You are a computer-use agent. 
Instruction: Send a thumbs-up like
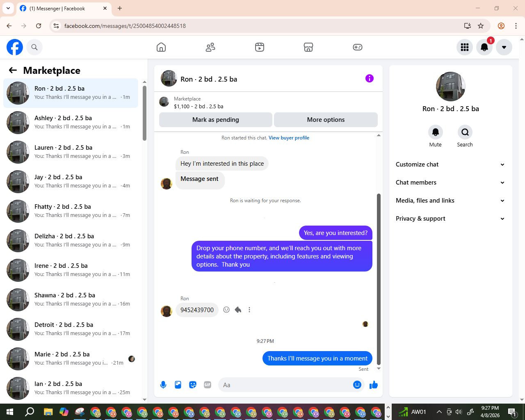point(374,385)
